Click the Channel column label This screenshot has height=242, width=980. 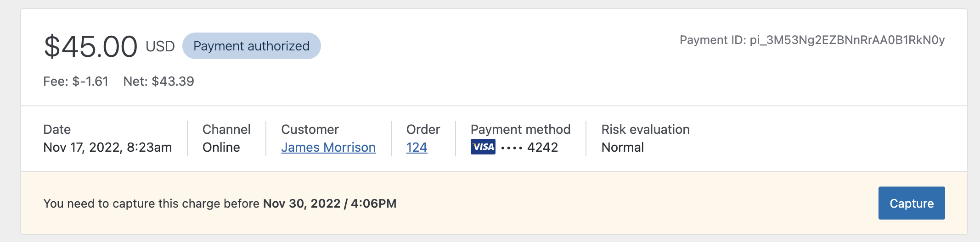click(226, 129)
